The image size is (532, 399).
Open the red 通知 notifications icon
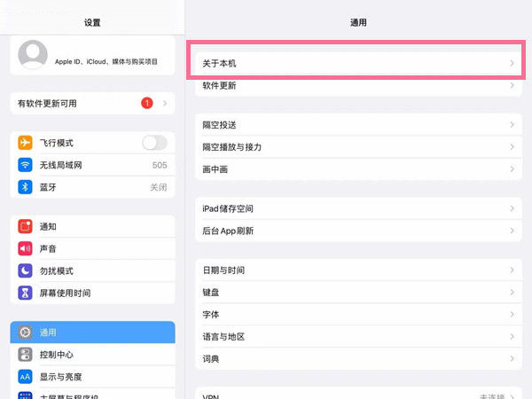click(x=26, y=226)
